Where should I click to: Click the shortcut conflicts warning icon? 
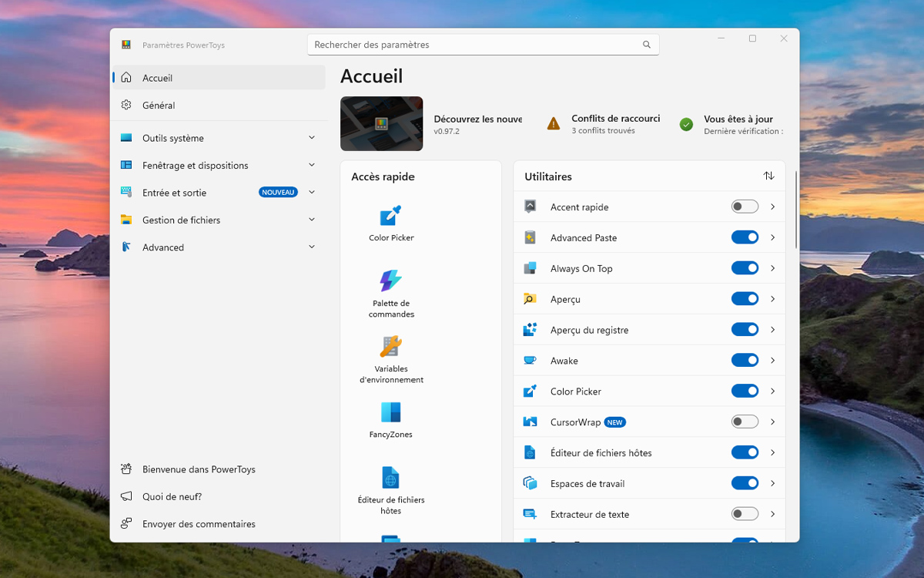tap(554, 124)
